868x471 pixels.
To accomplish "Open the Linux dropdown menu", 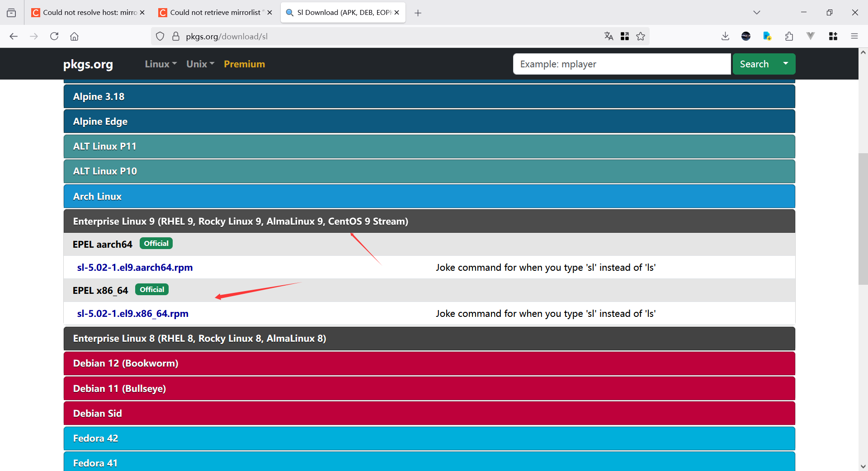I will point(161,64).
